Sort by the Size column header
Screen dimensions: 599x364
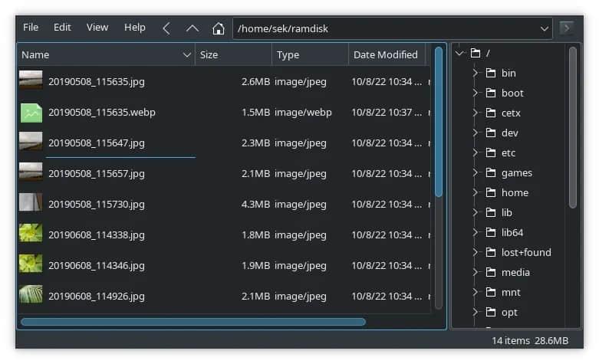pos(232,55)
